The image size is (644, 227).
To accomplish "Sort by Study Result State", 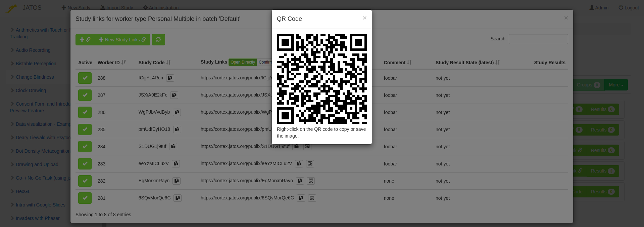I will 468,63.
